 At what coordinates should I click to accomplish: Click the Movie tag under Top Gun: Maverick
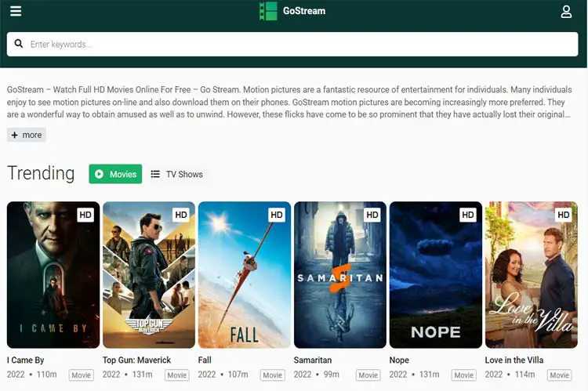click(176, 375)
